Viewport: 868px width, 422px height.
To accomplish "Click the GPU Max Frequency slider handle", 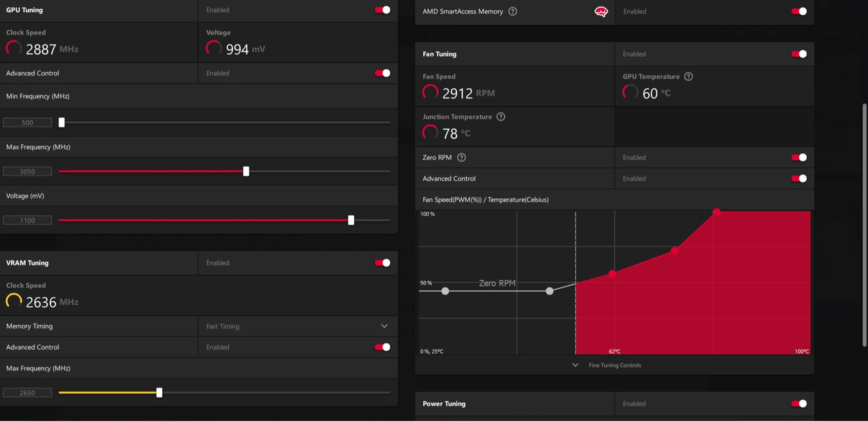I will point(246,172).
